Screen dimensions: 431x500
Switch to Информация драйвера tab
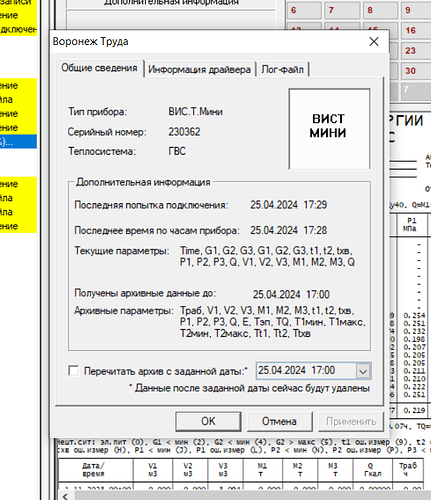point(199,69)
